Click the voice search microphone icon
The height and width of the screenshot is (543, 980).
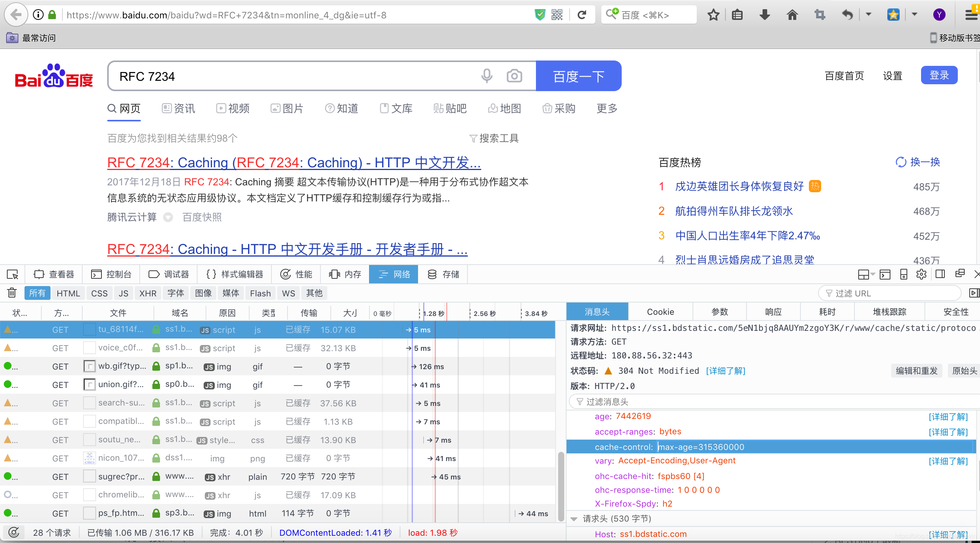487,76
